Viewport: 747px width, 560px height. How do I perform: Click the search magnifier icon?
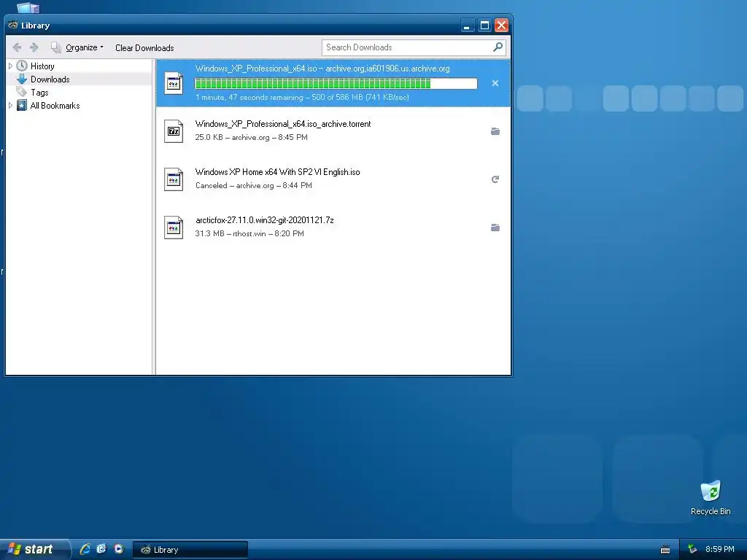(498, 47)
